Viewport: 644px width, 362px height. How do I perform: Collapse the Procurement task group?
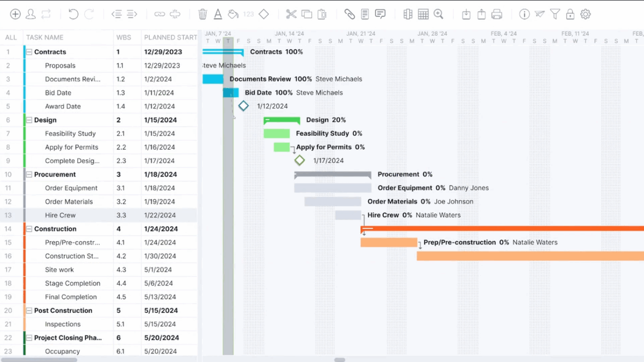coord(29,174)
